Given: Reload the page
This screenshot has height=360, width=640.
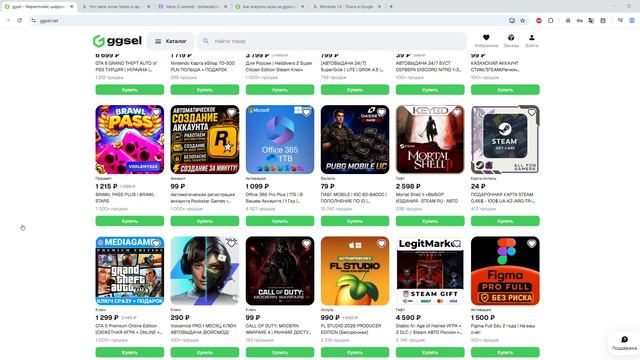Looking at the screenshot, I should coord(20,20).
